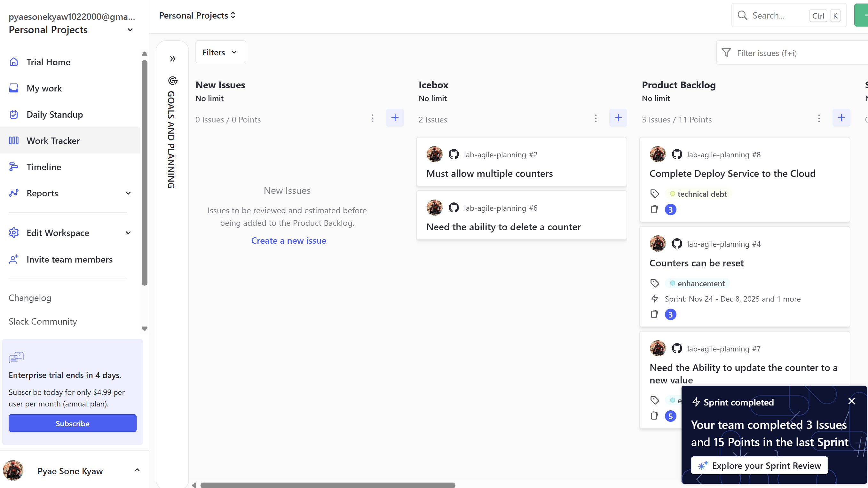The height and width of the screenshot is (488, 868).
Task: Click the Subscribe button
Action: tap(72, 423)
